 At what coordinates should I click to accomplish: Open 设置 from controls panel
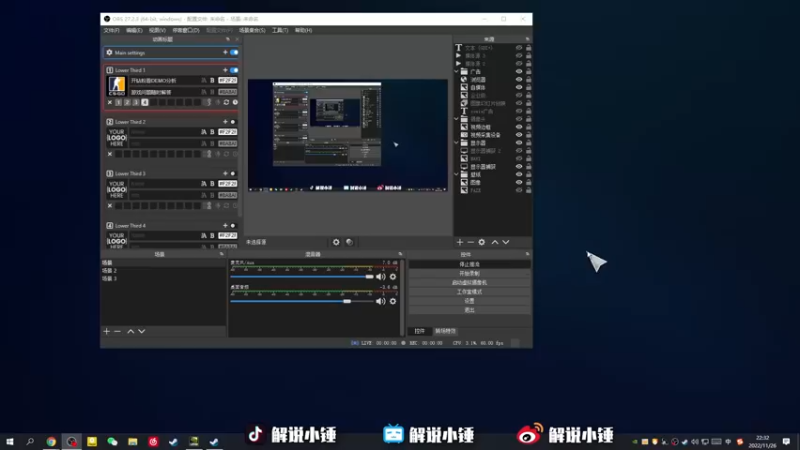point(469,301)
